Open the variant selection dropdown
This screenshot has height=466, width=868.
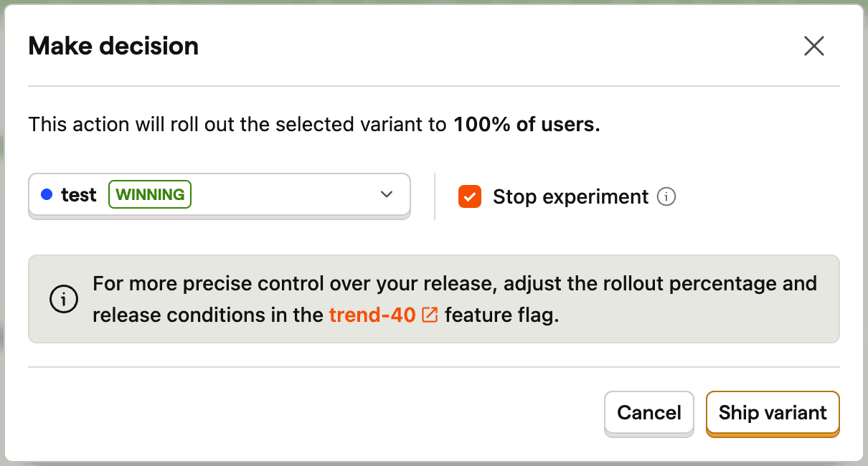point(220,195)
